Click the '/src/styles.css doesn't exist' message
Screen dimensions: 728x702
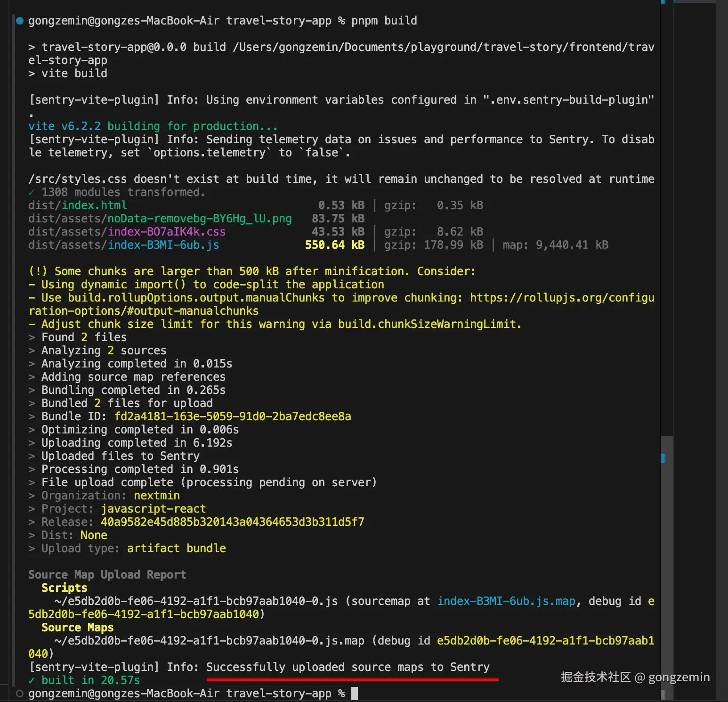tap(341, 179)
